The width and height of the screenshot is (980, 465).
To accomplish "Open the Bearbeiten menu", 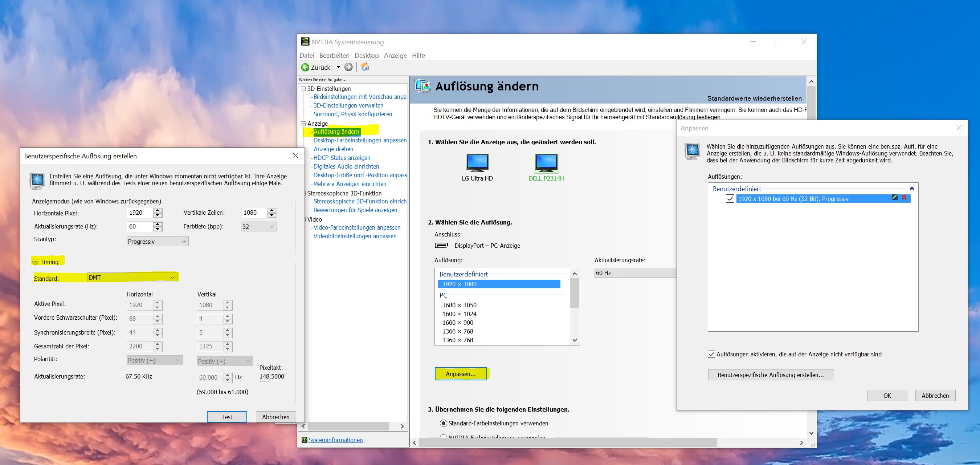I will pyautogui.click(x=334, y=56).
